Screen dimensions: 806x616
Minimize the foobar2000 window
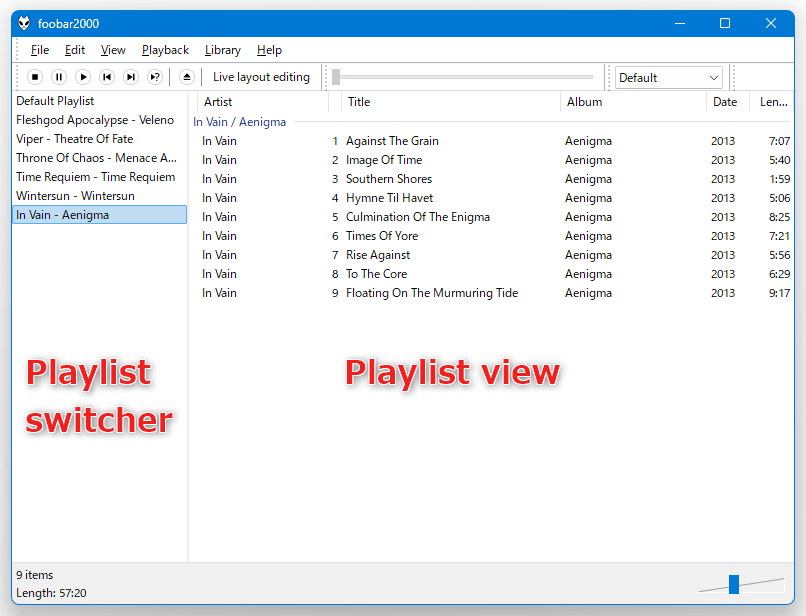[680, 23]
